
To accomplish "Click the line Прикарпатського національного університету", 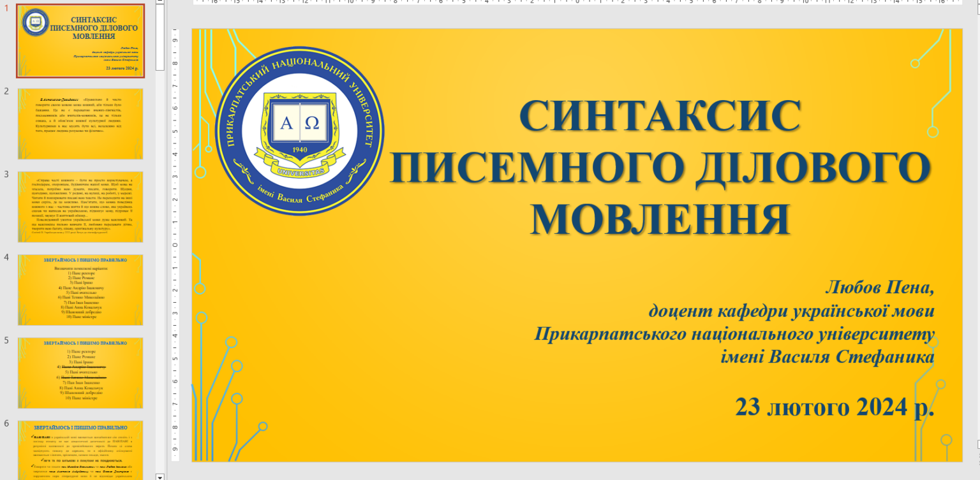I will coord(734,334).
